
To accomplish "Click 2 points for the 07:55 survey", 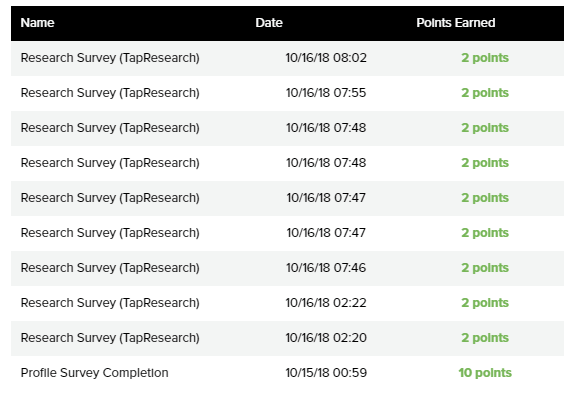I will coord(485,93).
